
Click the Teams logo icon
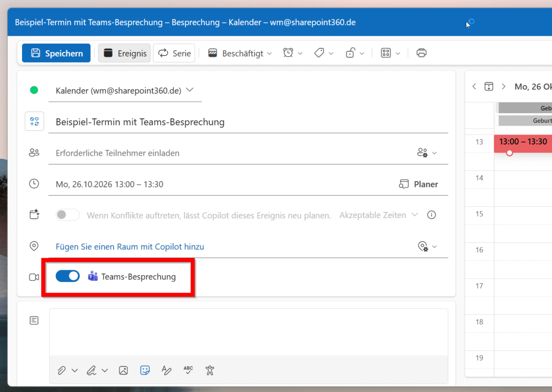(x=93, y=276)
